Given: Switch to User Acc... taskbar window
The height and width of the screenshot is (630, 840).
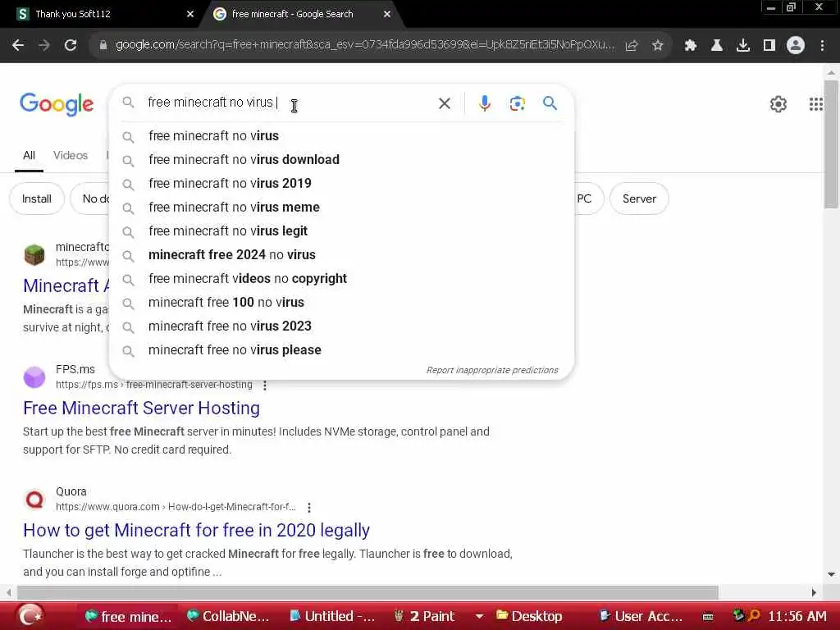Looking at the screenshot, I should point(641,617).
